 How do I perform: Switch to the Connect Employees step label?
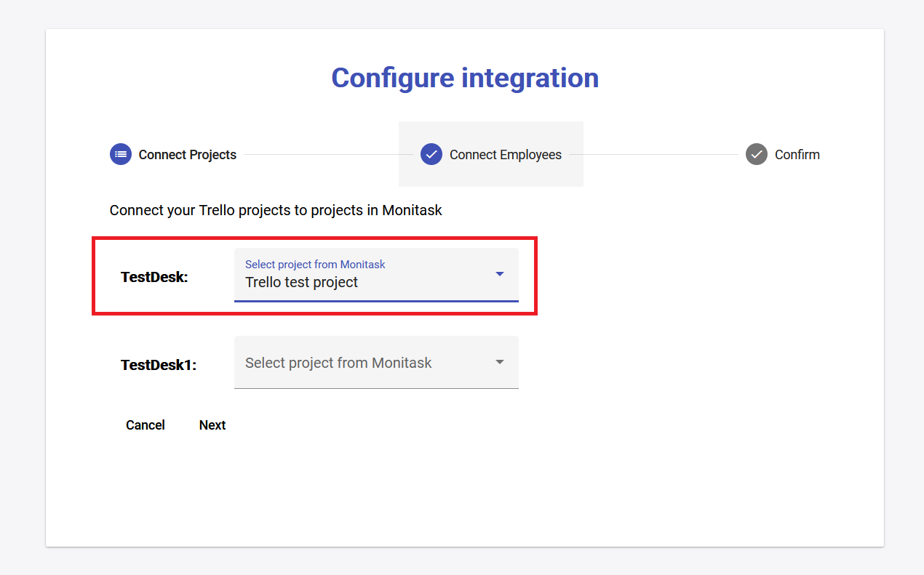click(505, 155)
